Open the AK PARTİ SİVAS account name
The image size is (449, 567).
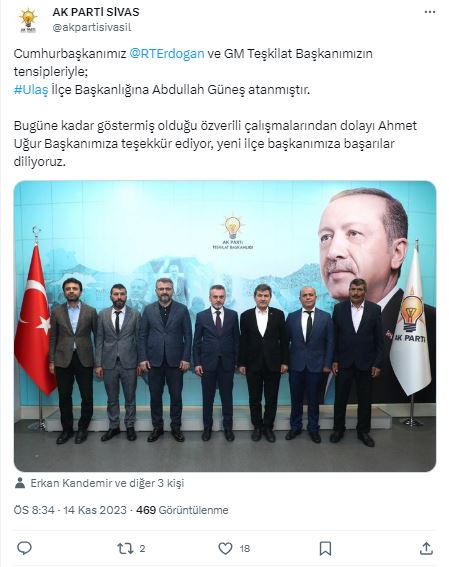(x=96, y=12)
